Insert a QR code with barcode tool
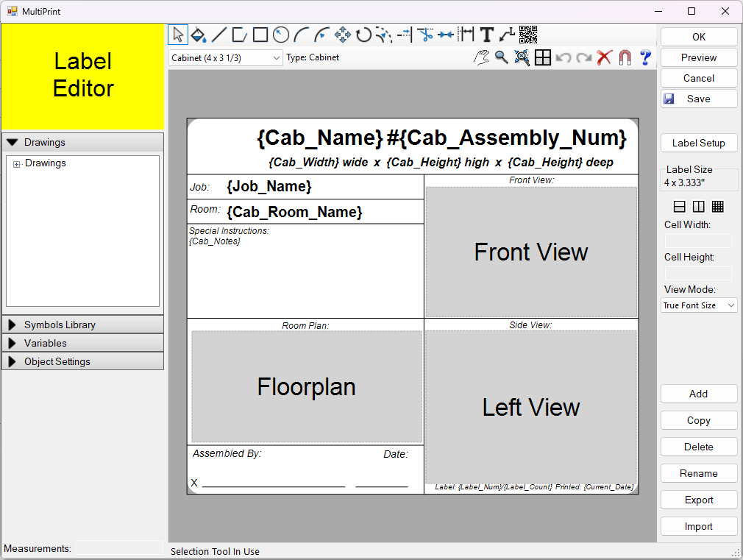Viewport: 743px width, 560px height. (528, 34)
